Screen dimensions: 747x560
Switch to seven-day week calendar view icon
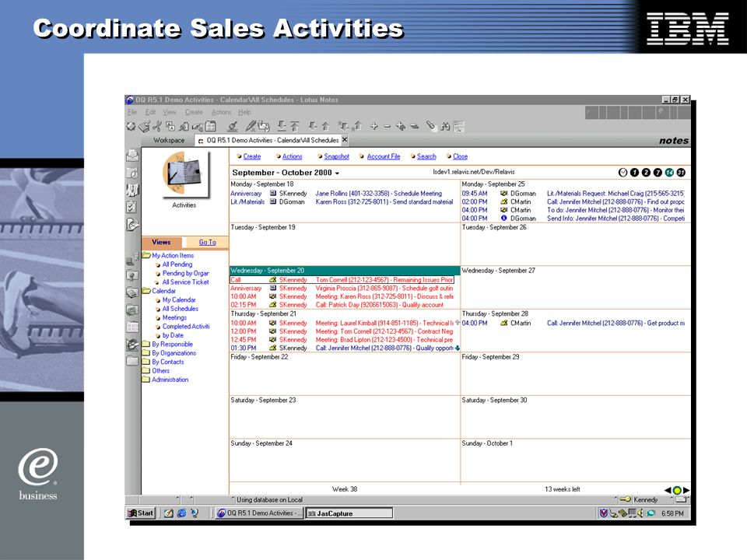658,173
